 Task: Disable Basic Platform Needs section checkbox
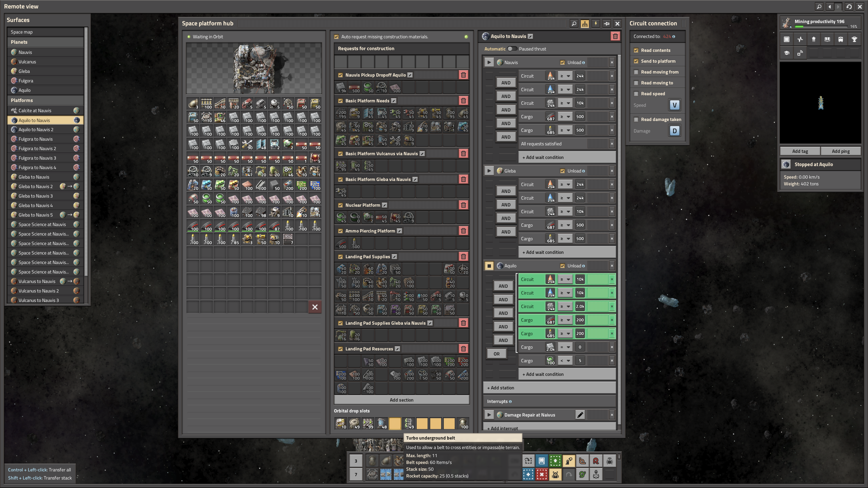pos(340,101)
